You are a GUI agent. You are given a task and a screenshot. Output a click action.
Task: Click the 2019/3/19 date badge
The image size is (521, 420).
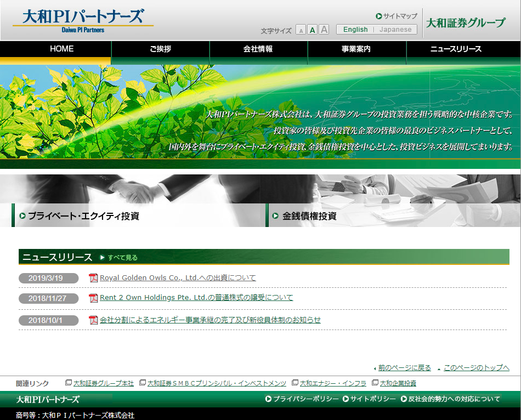(48, 278)
